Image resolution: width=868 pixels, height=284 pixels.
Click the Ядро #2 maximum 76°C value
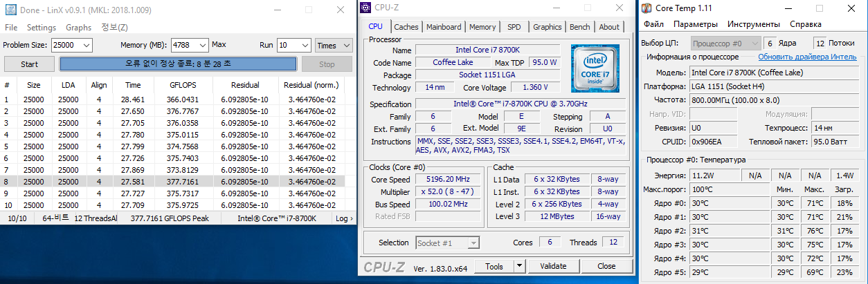[x=813, y=231]
